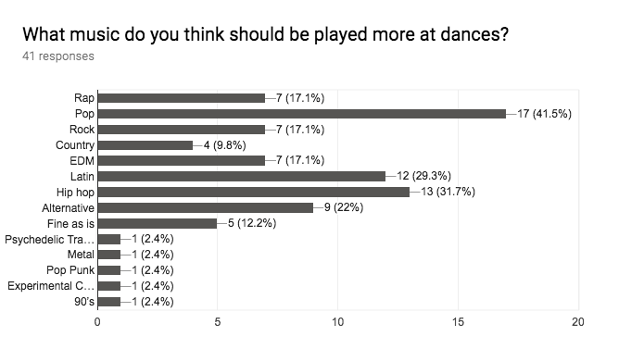Click the axis tick label 10
This screenshot has height=349, width=644.
tap(337, 322)
